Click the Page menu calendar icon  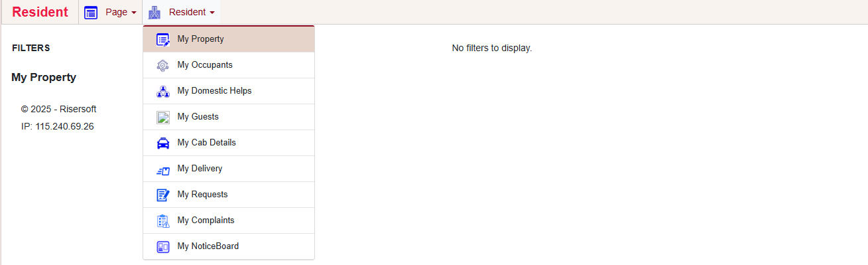click(92, 12)
